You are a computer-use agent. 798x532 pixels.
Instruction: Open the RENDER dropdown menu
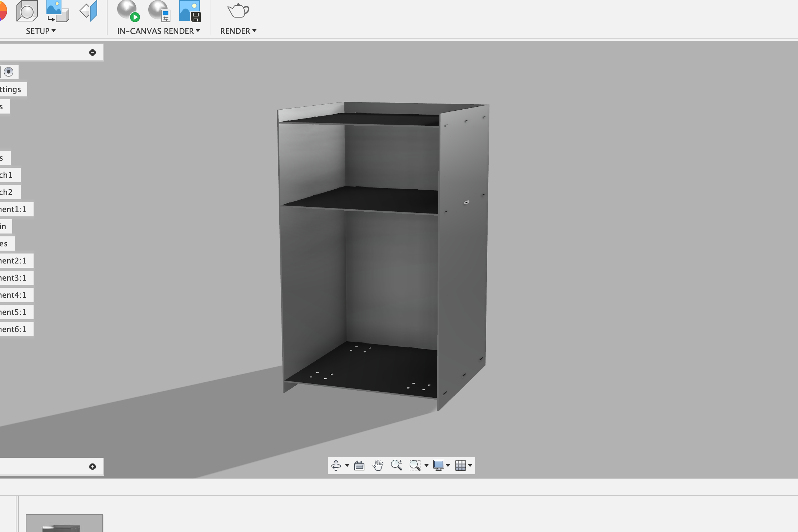(238, 31)
